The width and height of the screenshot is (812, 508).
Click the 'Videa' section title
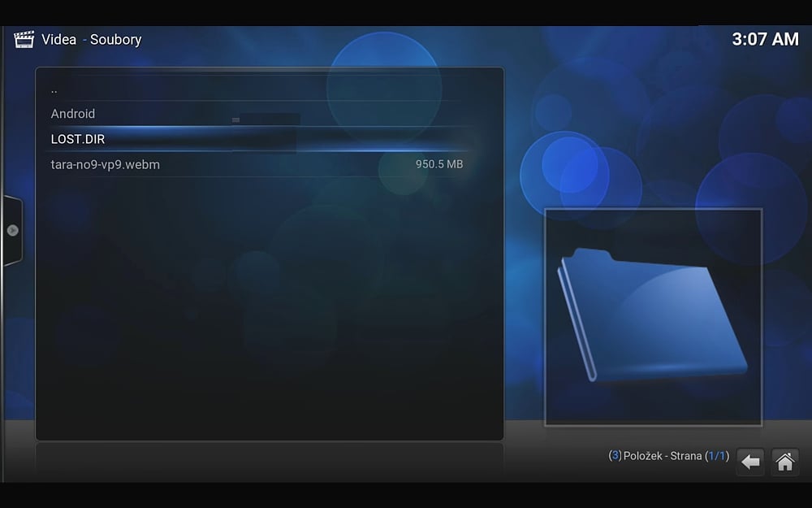point(58,39)
